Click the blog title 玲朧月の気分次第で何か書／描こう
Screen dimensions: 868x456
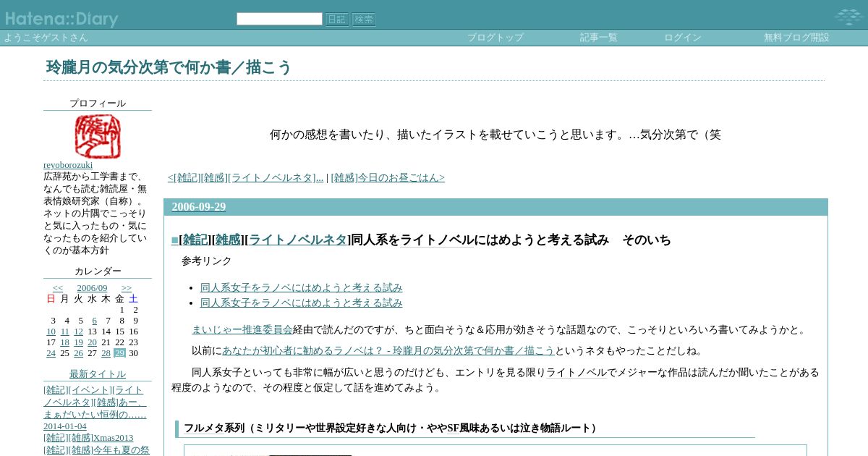169,67
